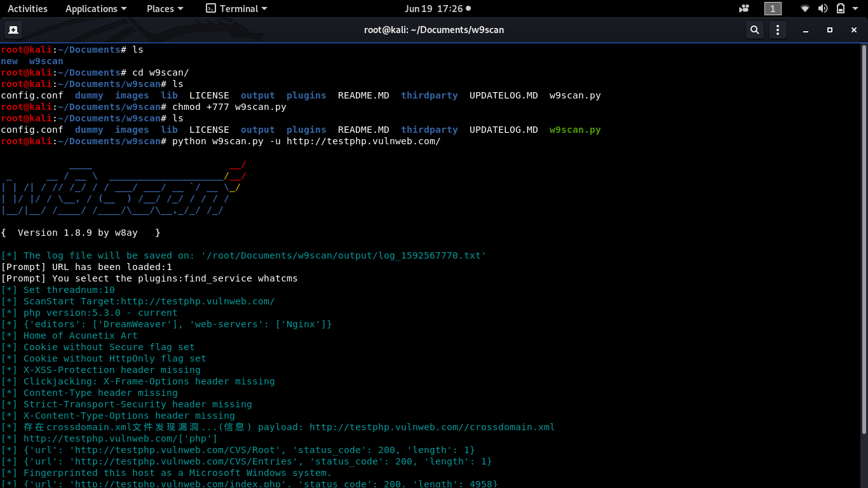Image resolution: width=868 pixels, height=488 pixels.
Task: Open new terminal tab icon
Action: (x=13, y=30)
